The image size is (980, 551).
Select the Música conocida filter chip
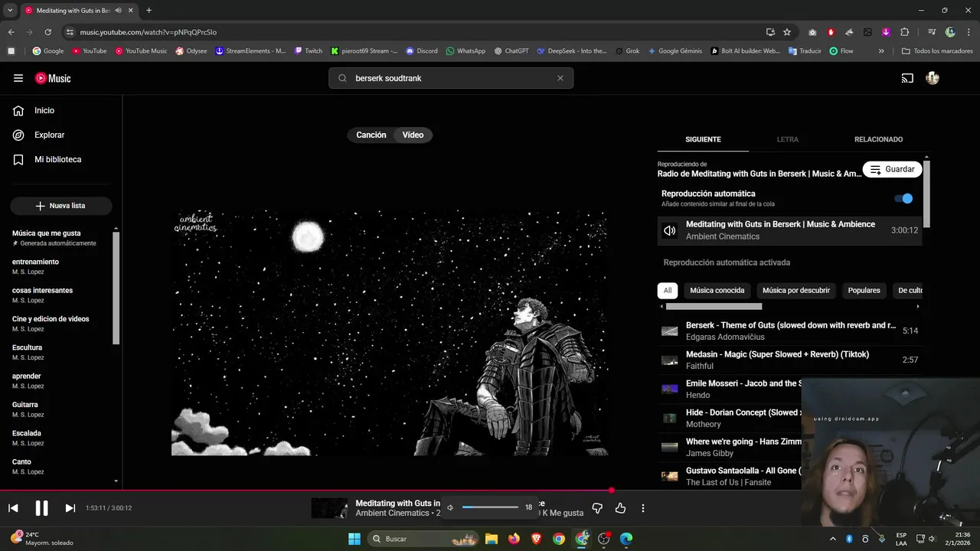pyautogui.click(x=717, y=291)
